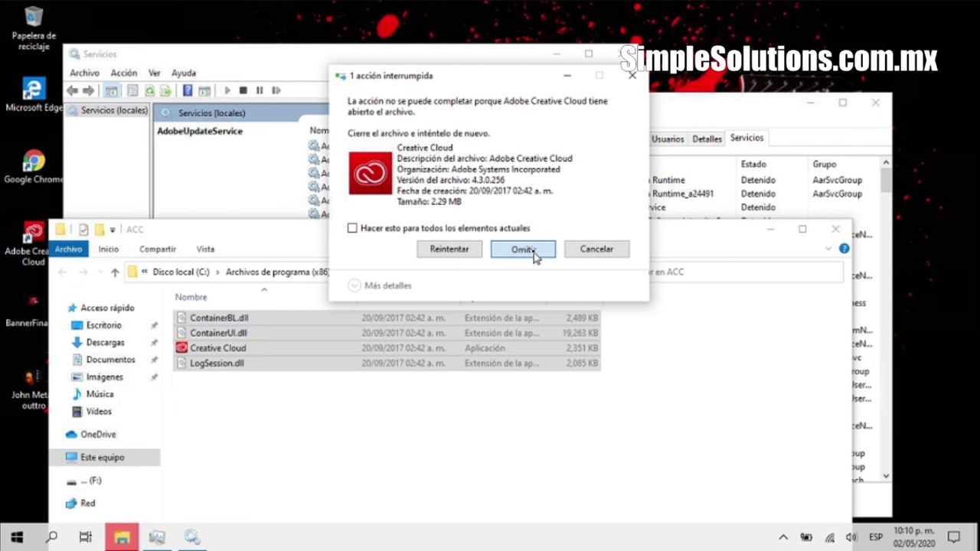Image resolution: width=980 pixels, height=551 pixels.
Task: Click the Reintentar button
Action: point(449,249)
